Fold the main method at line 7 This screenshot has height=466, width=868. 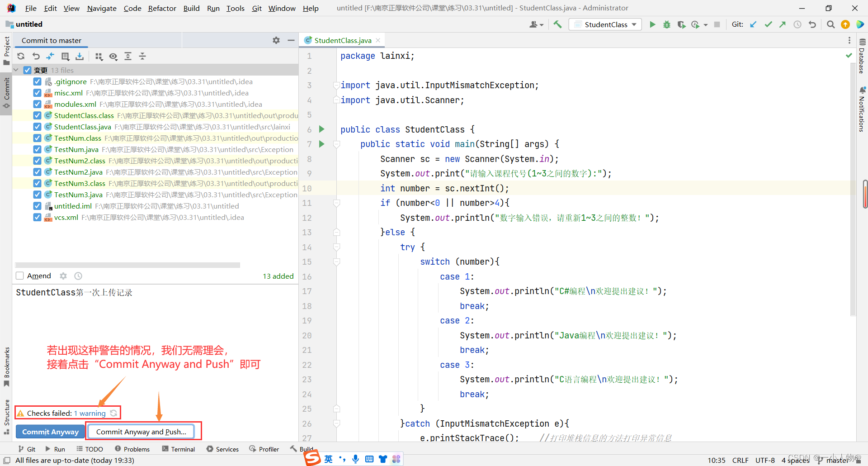coord(337,144)
